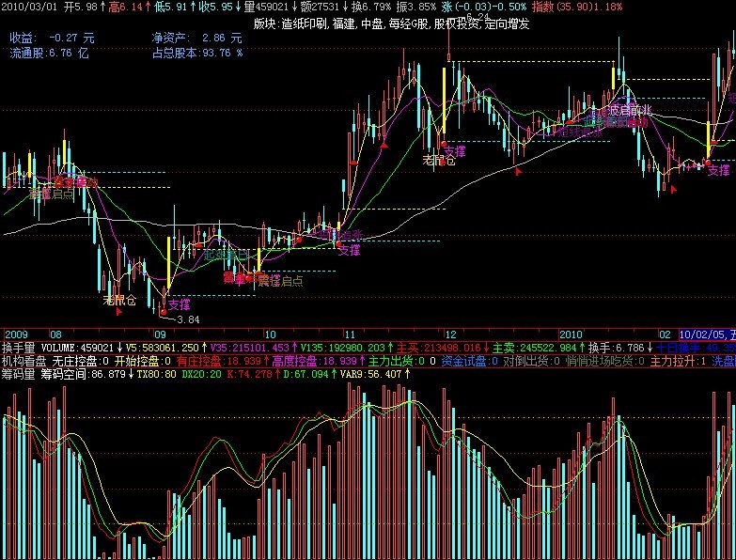Click the float shares '流通股:6.76 亿'
736x560 pixels.
click(x=49, y=53)
